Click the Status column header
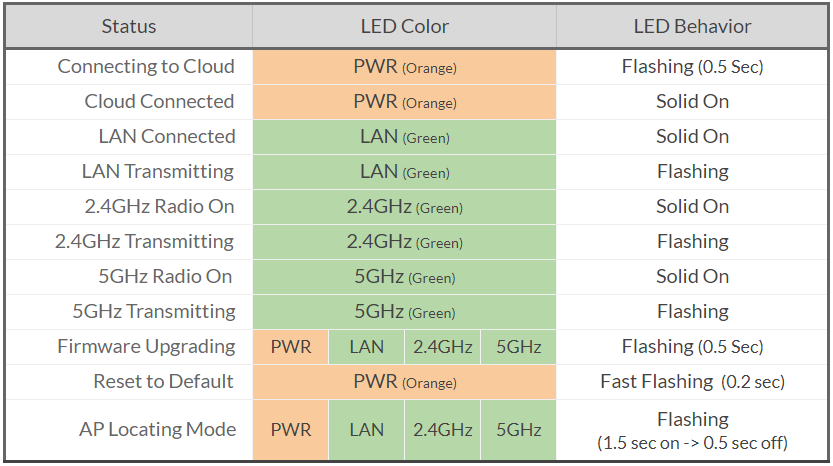833x466 pixels. (x=129, y=27)
